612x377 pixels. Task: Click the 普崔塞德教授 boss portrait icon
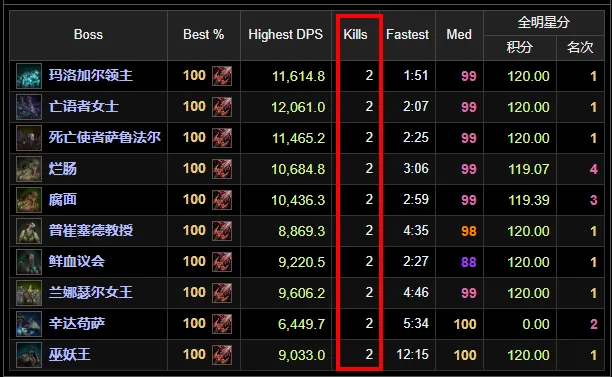(28, 231)
